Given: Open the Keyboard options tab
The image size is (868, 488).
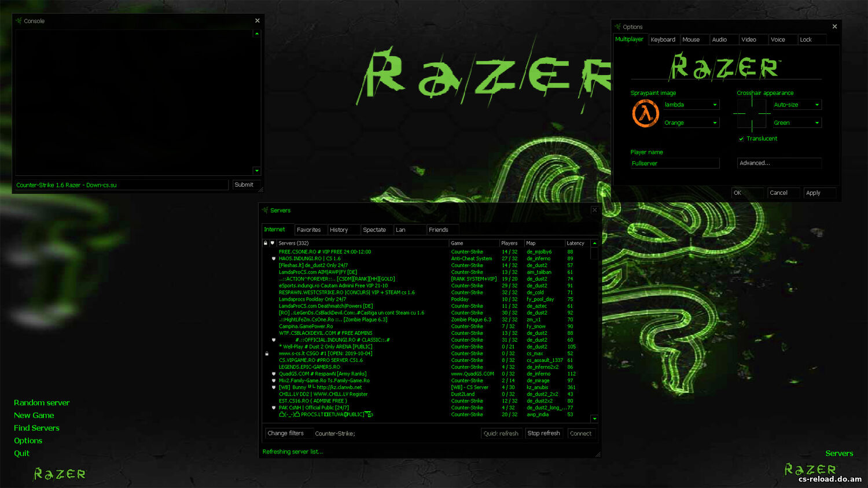Looking at the screenshot, I should (x=663, y=39).
